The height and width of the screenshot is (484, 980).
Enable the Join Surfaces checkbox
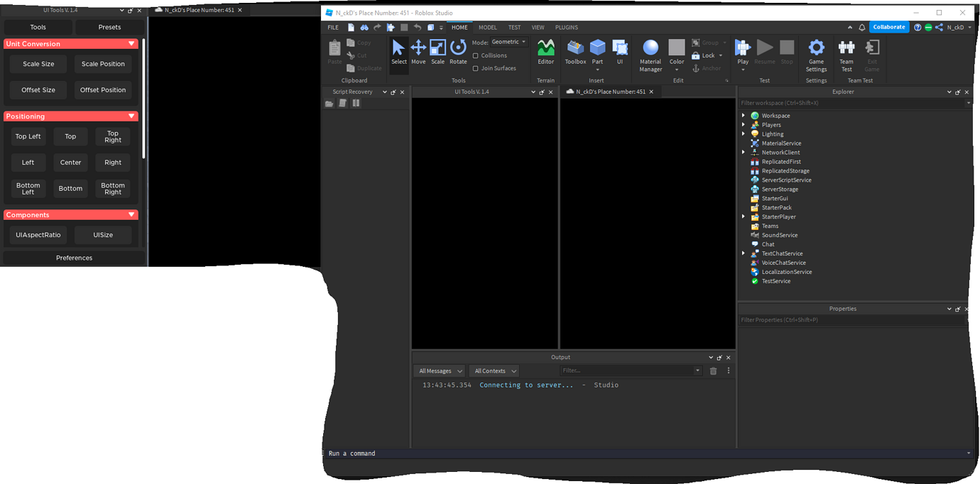[x=476, y=68]
